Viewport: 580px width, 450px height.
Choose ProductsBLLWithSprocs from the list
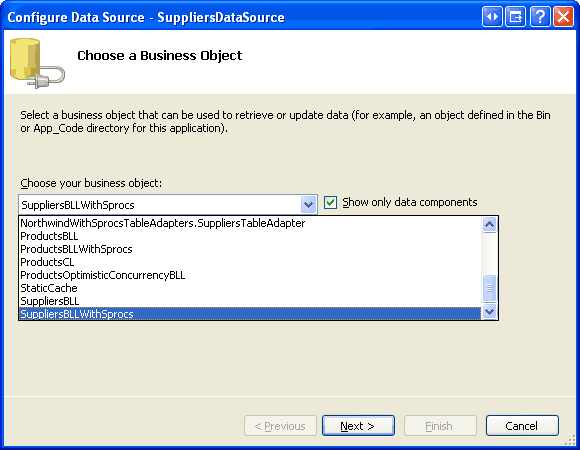[x=250, y=249]
